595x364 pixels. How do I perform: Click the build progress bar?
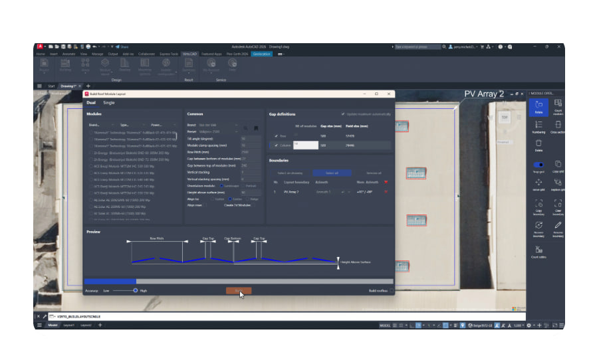point(239,282)
